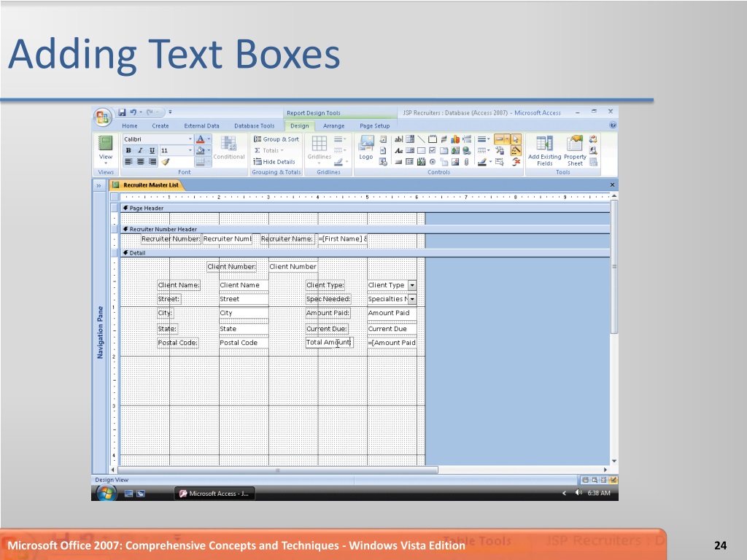Viewport: 747px width, 560px height.
Task: Switch to Report View in status bar
Action: coord(586,480)
